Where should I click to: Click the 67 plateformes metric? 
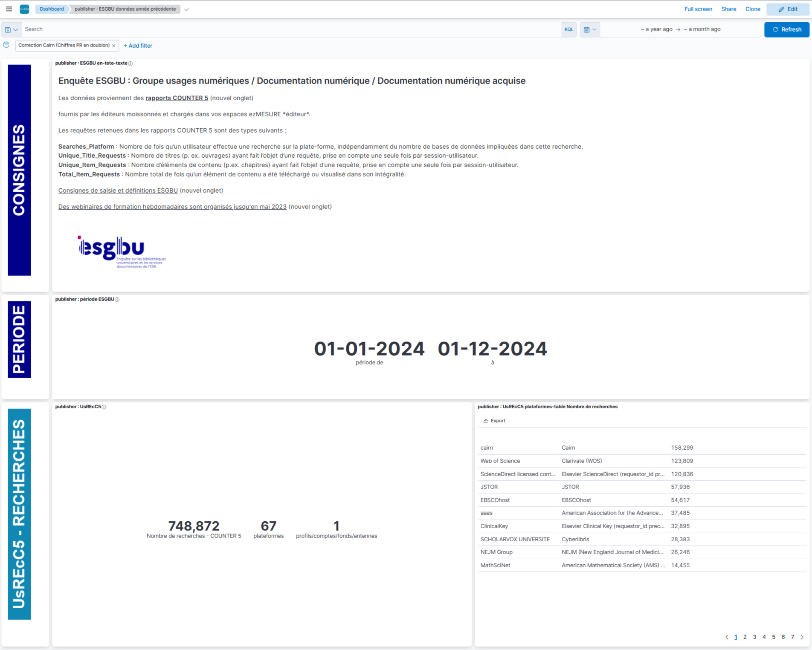[x=268, y=526]
